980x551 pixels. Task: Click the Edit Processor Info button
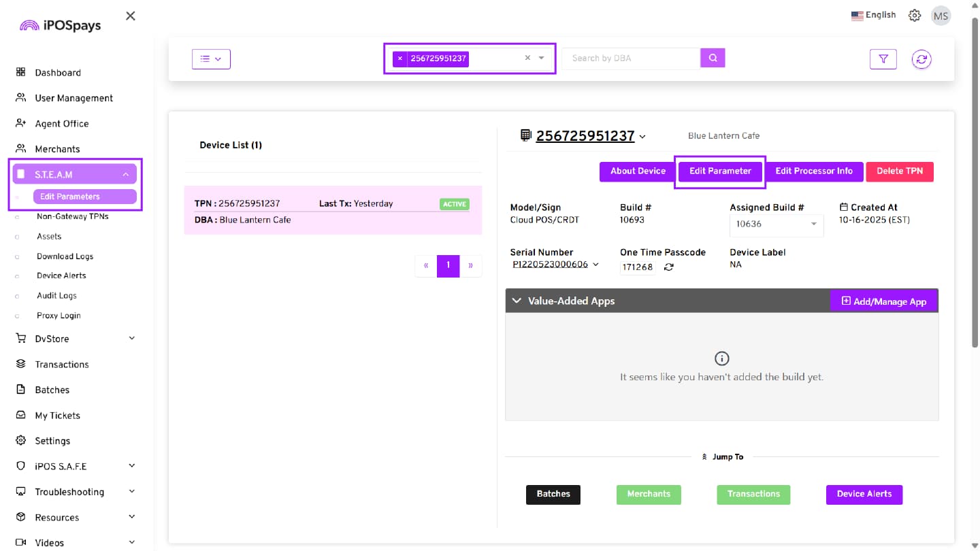click(814, 171)
